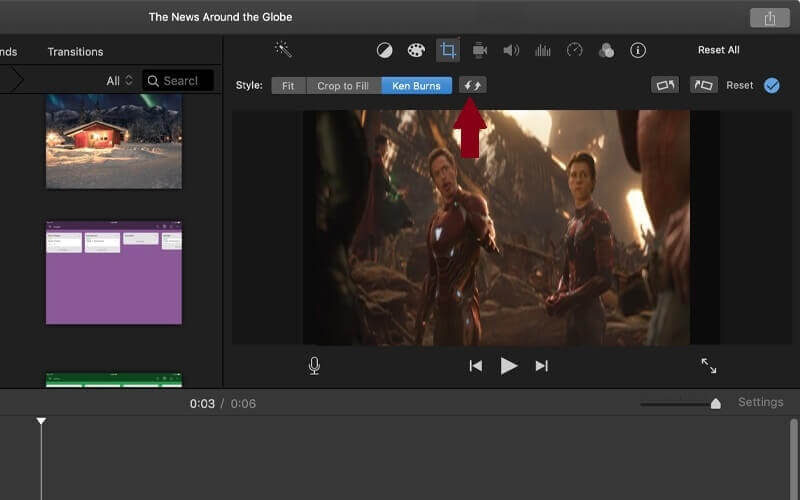The width and height of the screenshot is (800, 500).
Task: Open the video stabilization camera icon
Action: click(x=479, y=50)
